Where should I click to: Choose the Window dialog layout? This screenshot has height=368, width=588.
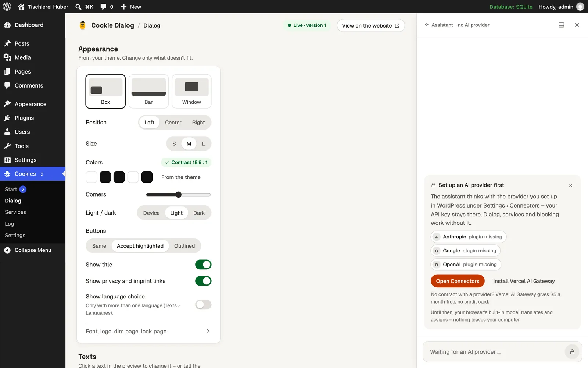191,92
